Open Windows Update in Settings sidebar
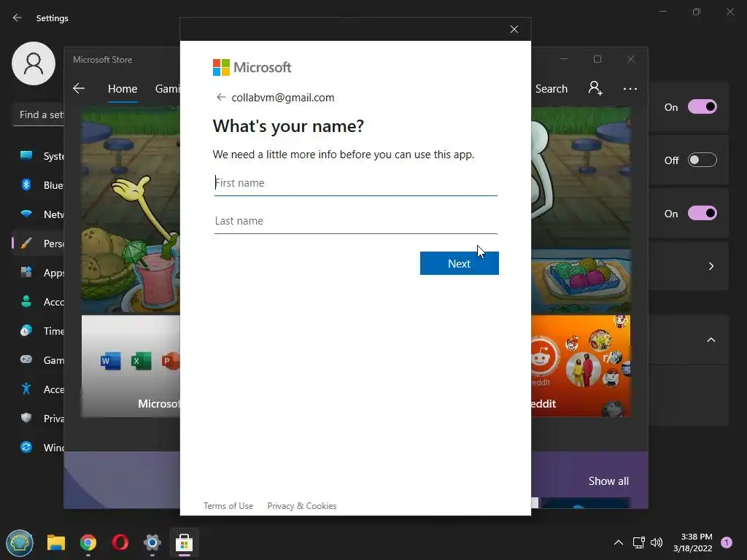This screenshot has height=560, width=747. [38, 448]
